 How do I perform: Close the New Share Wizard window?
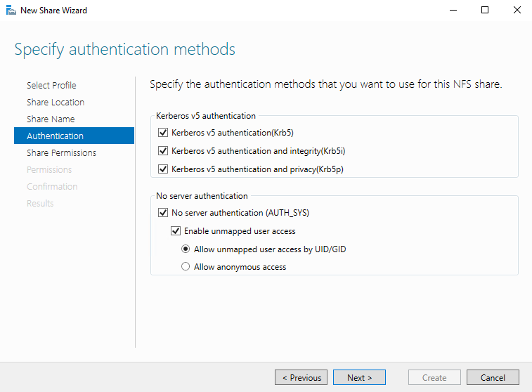(517, 10)
